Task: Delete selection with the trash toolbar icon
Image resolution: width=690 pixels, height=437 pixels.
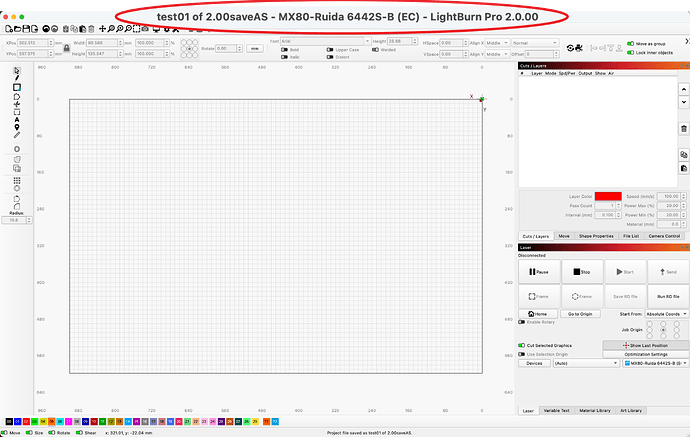Action: click(91, 29)
